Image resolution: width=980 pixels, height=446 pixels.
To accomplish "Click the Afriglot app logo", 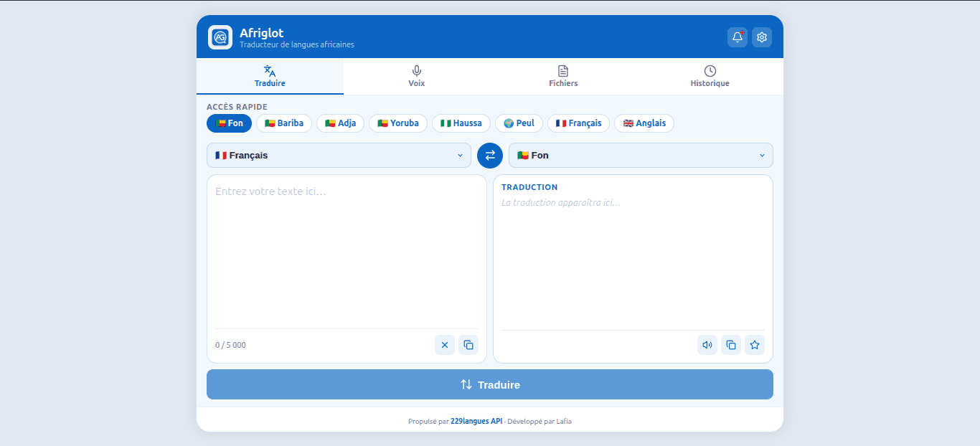I will 220,37.
